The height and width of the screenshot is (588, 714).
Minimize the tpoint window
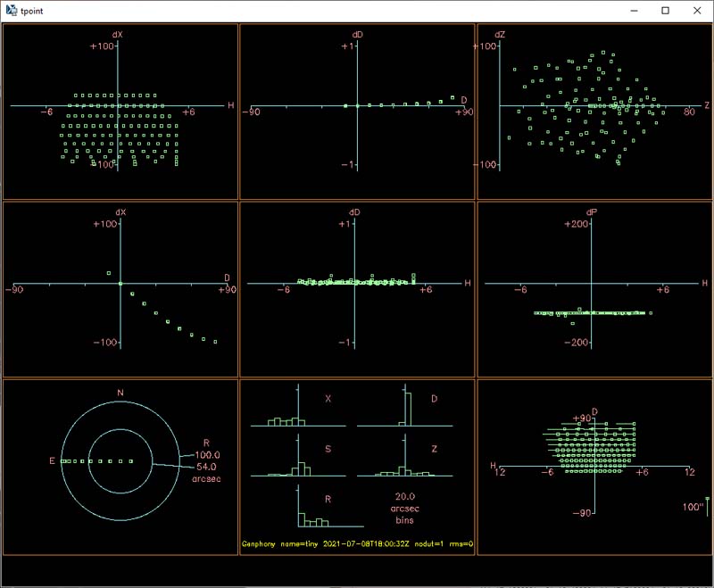[x=633, y=10]
